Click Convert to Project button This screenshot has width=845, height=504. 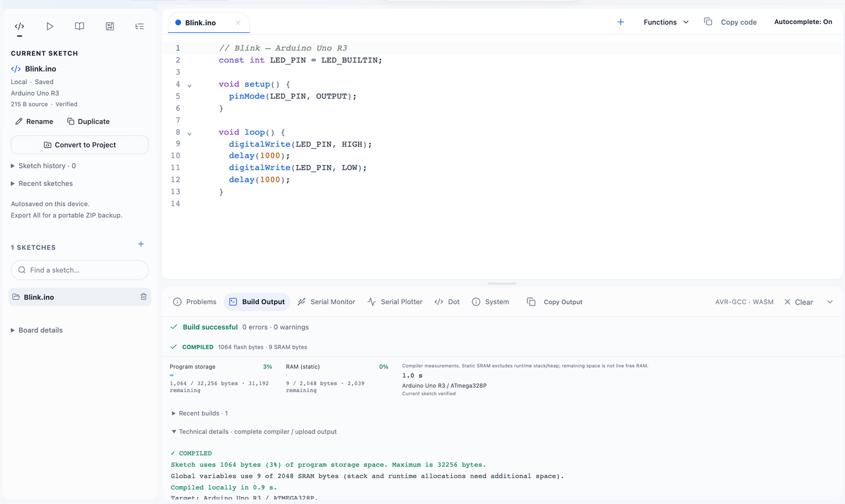pyautogui.click(x=80, y=145)
